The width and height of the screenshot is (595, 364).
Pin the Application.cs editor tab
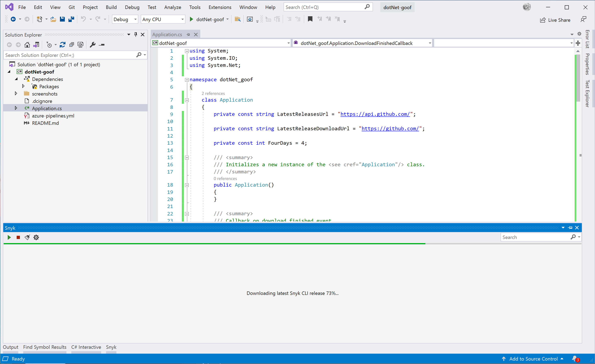pyautogui.click(x=188, y=35)
